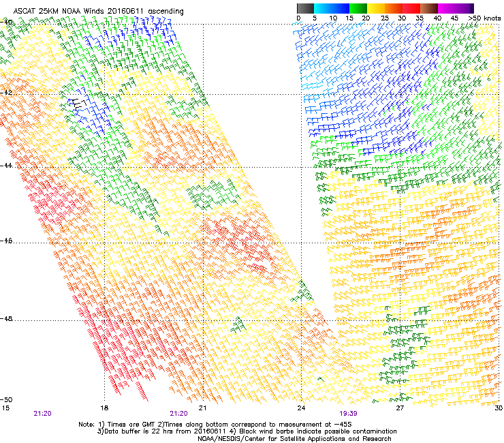Click the '45' label under the color bar
This screenshot has height=443, width=504.
tap(454, 18)
